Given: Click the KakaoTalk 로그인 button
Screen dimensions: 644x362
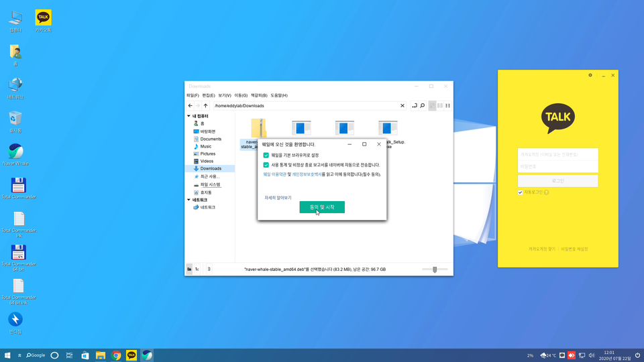Looking at the screenshot, I should pyautogui.click(x=557, y=180).
